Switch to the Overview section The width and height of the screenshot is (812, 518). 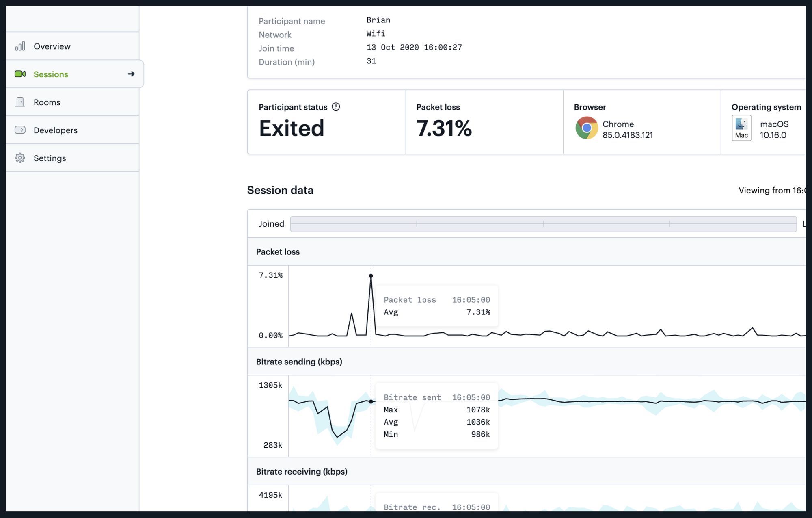click(52, 46)
